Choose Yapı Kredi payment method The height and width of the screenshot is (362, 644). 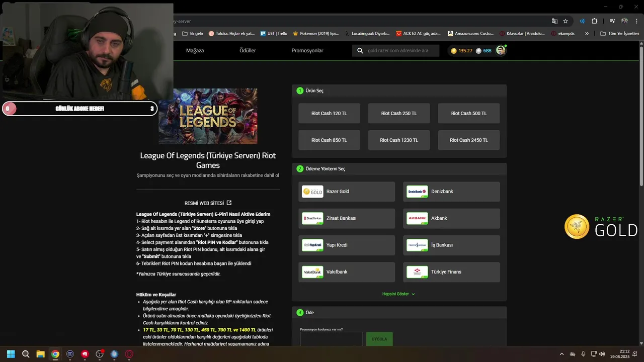(x=347, y=245)
